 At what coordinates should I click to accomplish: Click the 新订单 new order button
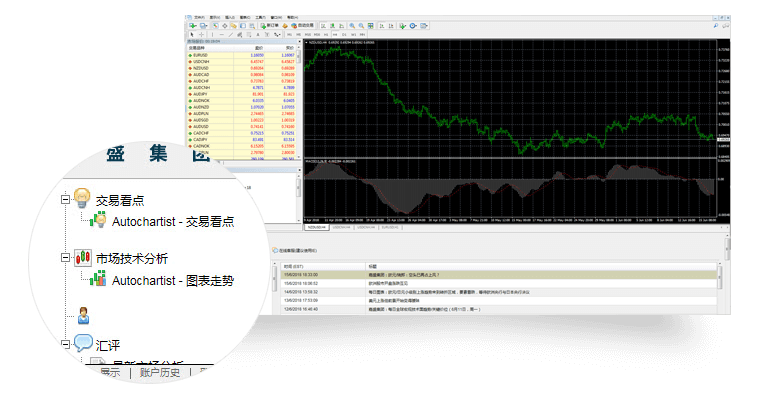[271, 26]
